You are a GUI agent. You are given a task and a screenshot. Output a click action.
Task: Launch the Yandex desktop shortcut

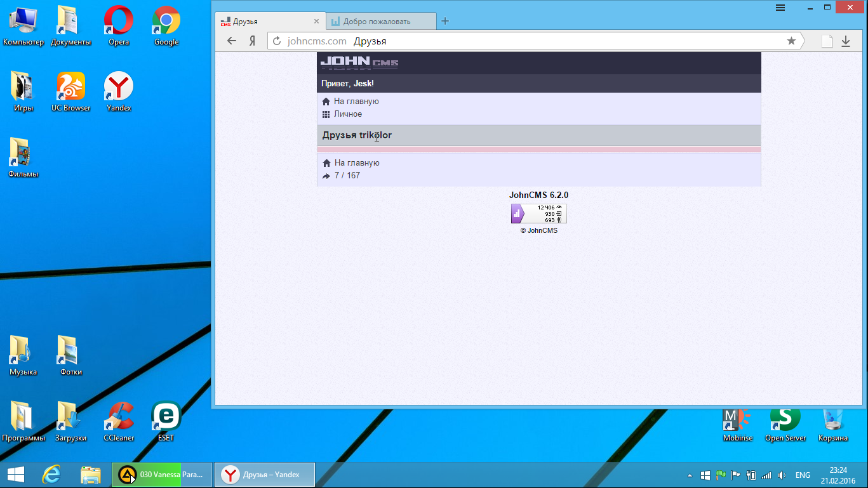[119, 92]
